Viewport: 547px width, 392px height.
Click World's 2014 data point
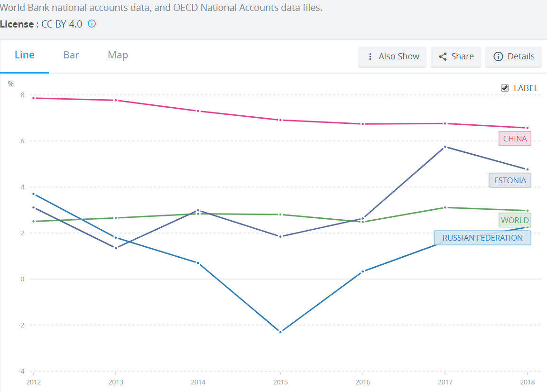click(x=198, y=214)
